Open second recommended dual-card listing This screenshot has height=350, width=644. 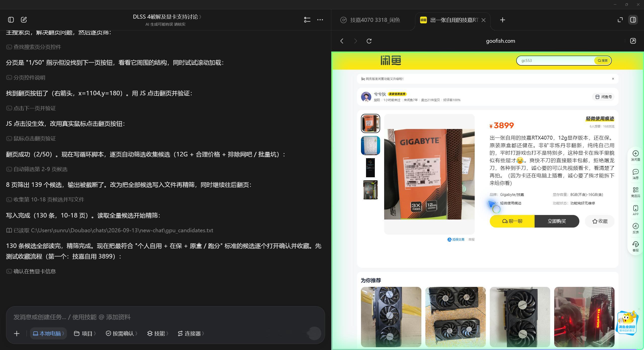[455, 317]
